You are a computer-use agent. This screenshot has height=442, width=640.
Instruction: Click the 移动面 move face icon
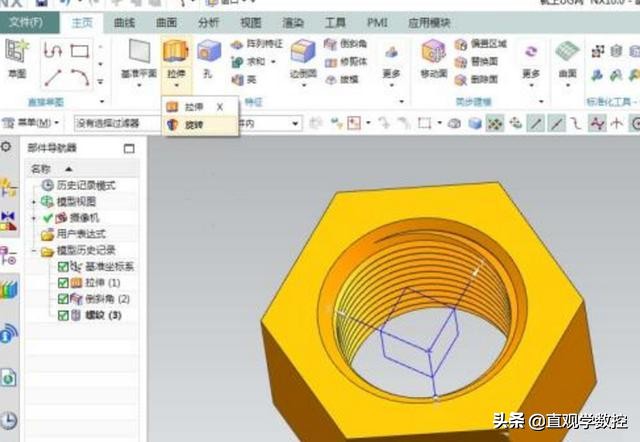coord(433,53)
